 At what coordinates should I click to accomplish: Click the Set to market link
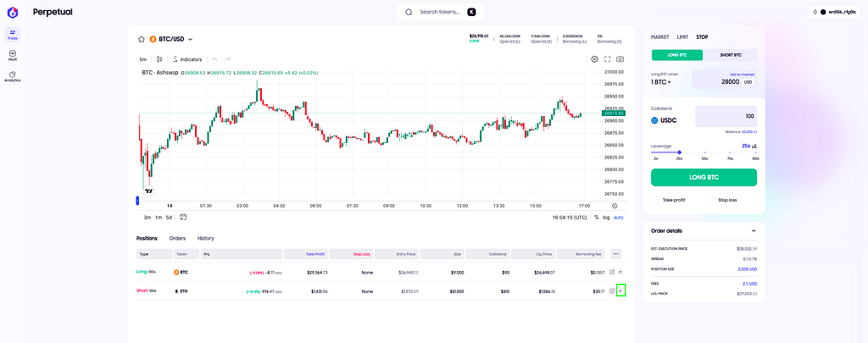pyautogui.click(x=742, y=75)
